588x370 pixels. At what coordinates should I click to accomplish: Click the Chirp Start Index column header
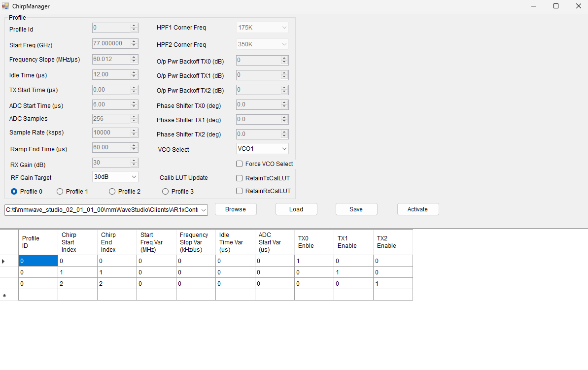click(77, 242)
